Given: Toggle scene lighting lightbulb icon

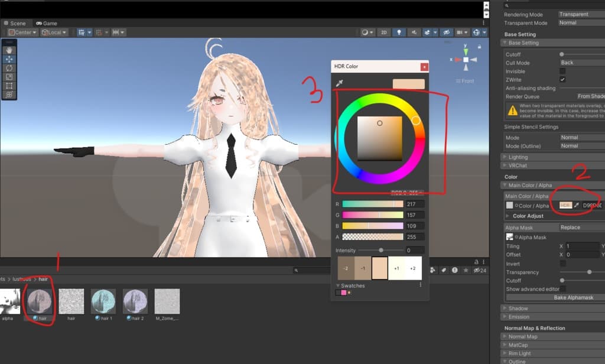Looking at the screenshot, I should (x=399, y=32).
